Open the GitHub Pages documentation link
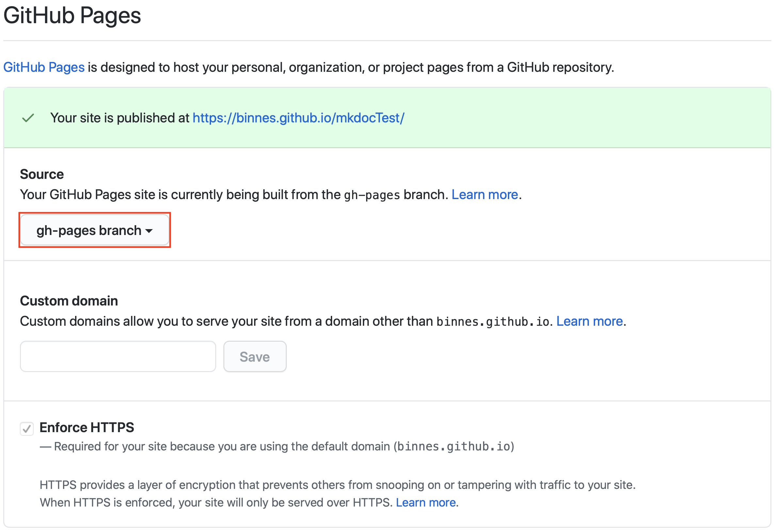This screenshot has width=774, height=532. click(44, 67)
